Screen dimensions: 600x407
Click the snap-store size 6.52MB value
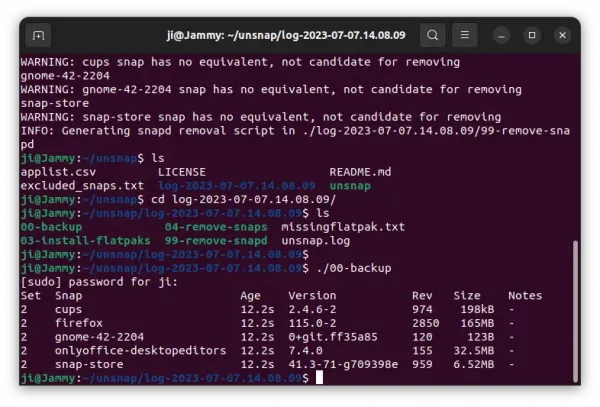click(x=474, y=365)
